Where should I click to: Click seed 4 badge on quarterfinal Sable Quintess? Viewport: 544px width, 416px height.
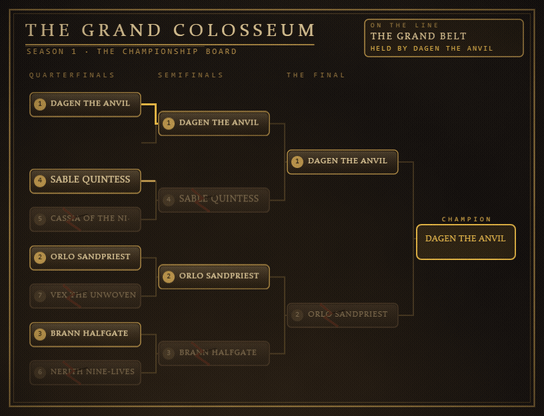[40, 181]
